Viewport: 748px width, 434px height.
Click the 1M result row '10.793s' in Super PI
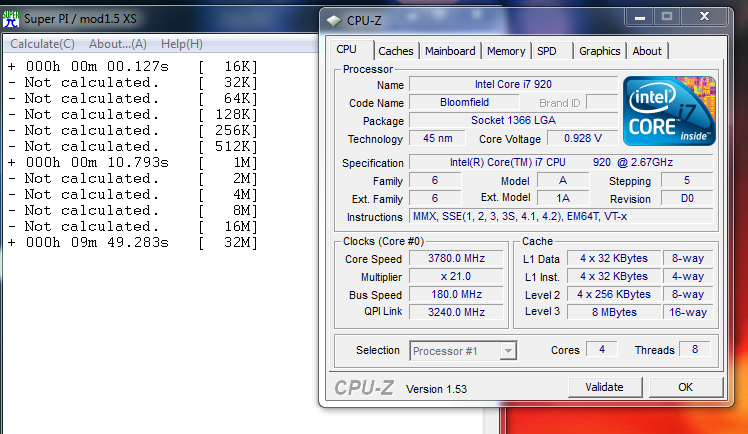coord(133,163)
